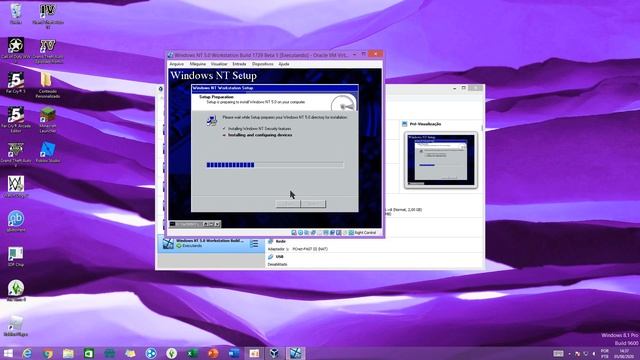Viewport: 640px width, 360px height.
Task: Open qBittorrent desktop shortcut
Action: [x=16, y=221]
